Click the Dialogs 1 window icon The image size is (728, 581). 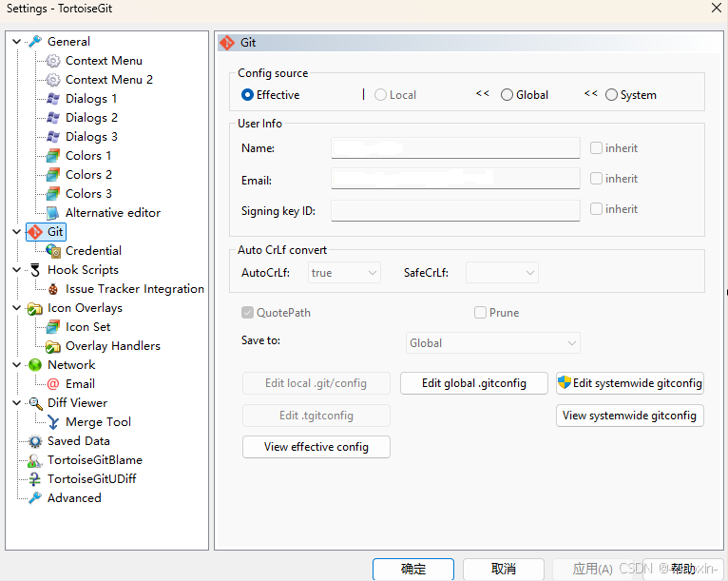click(53, 99)
